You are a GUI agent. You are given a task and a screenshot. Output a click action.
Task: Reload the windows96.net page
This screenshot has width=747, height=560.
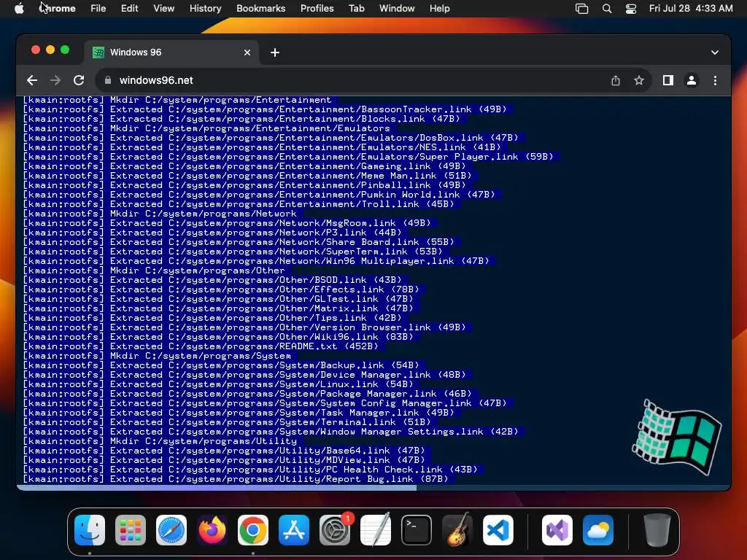[79, 80]
